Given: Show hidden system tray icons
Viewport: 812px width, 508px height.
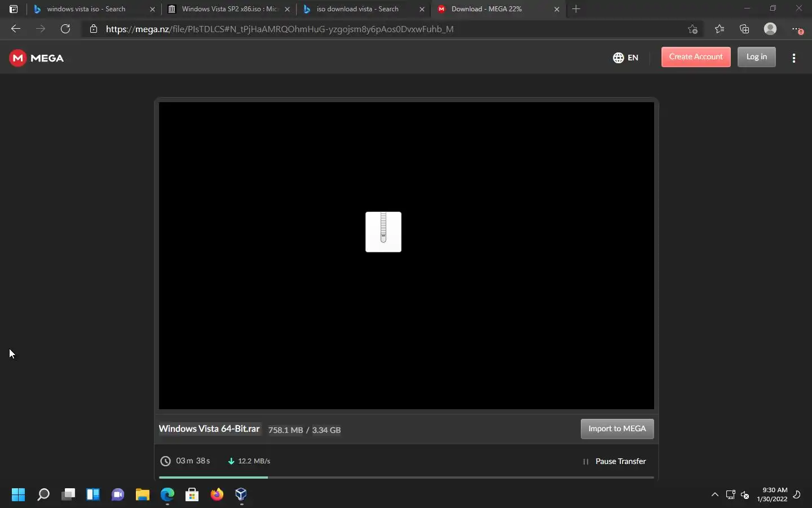Looking at the screenshot, I should 715,495.
